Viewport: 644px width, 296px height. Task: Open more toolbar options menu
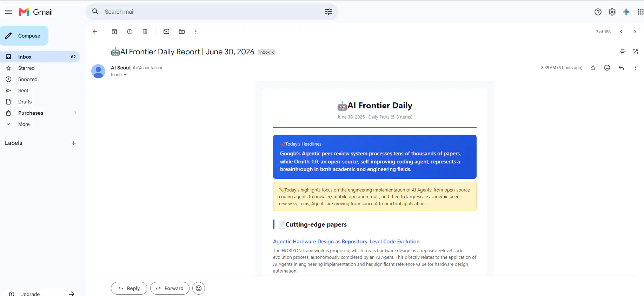[x=196, y=32]
